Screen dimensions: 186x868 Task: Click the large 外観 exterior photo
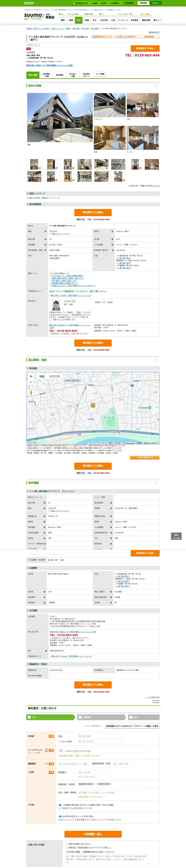tap(60, 118)
